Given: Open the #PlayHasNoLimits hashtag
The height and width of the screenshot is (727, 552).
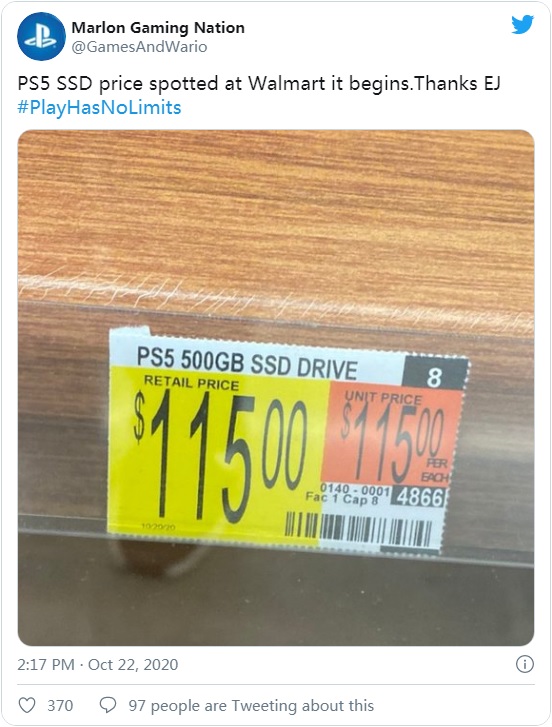Looking at the screenshot, I should tap(99, 108).
